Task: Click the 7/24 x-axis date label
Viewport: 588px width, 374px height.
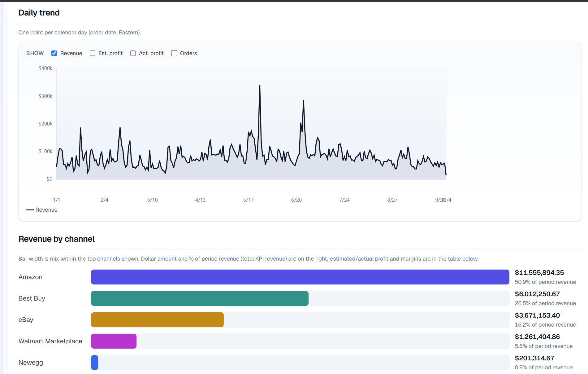Action: 344,200
